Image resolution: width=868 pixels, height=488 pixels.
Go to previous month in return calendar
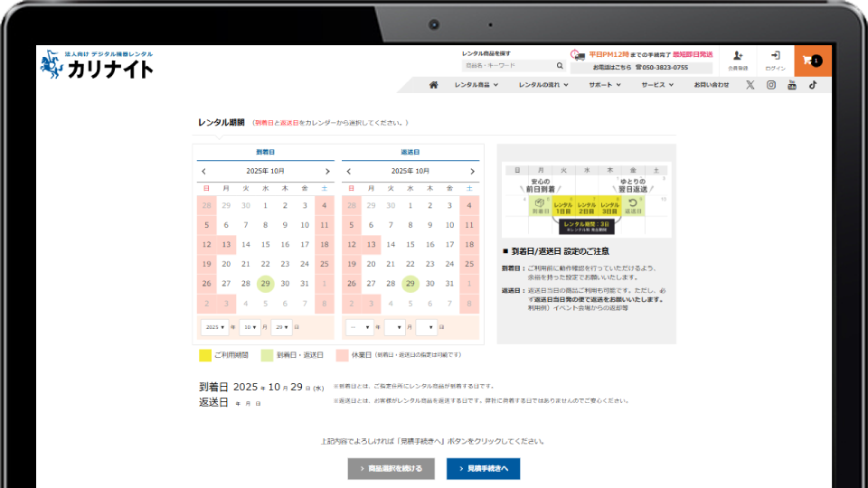349,171
